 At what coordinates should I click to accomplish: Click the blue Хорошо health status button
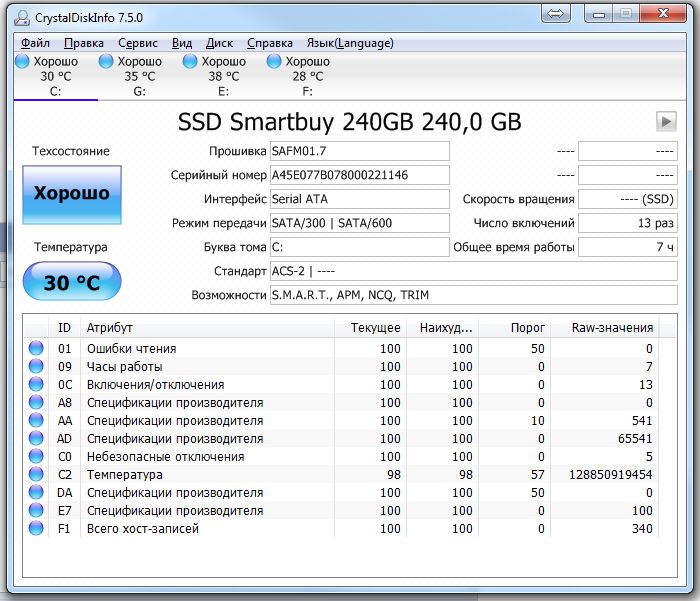[72, 195]
